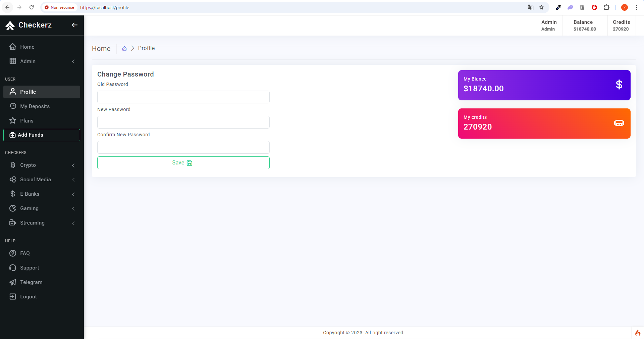Click the Admin grid icon in sidebar
Screen dimensions: 644x339
(13, 61)
